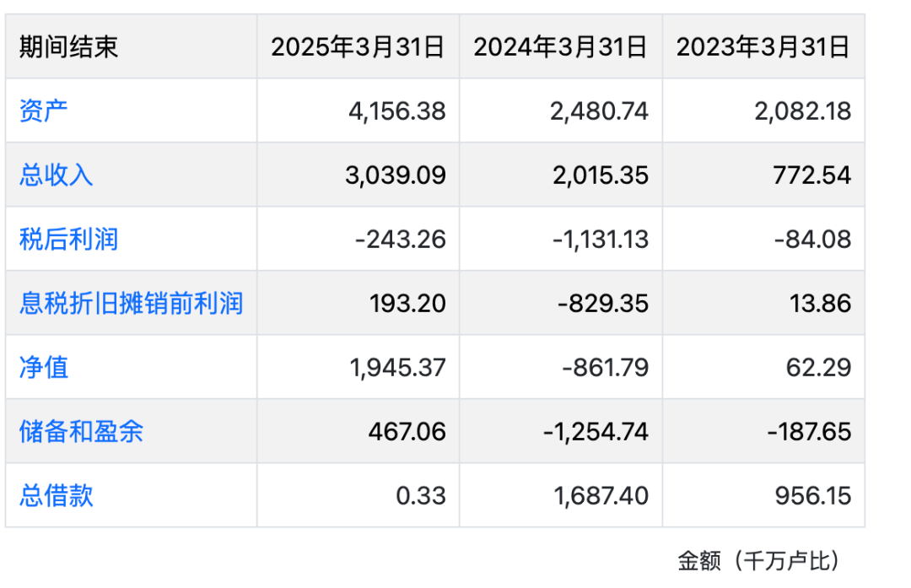911x588 pixels.
Task: Click the 总借款 link
Action: click(x=57, y=495)
